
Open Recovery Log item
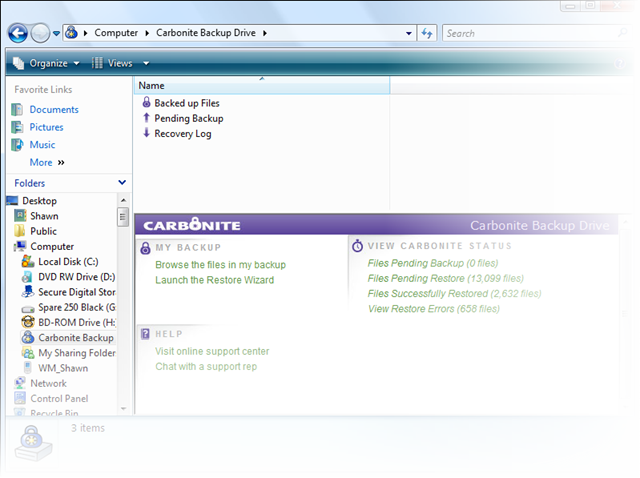coord(182,134)
